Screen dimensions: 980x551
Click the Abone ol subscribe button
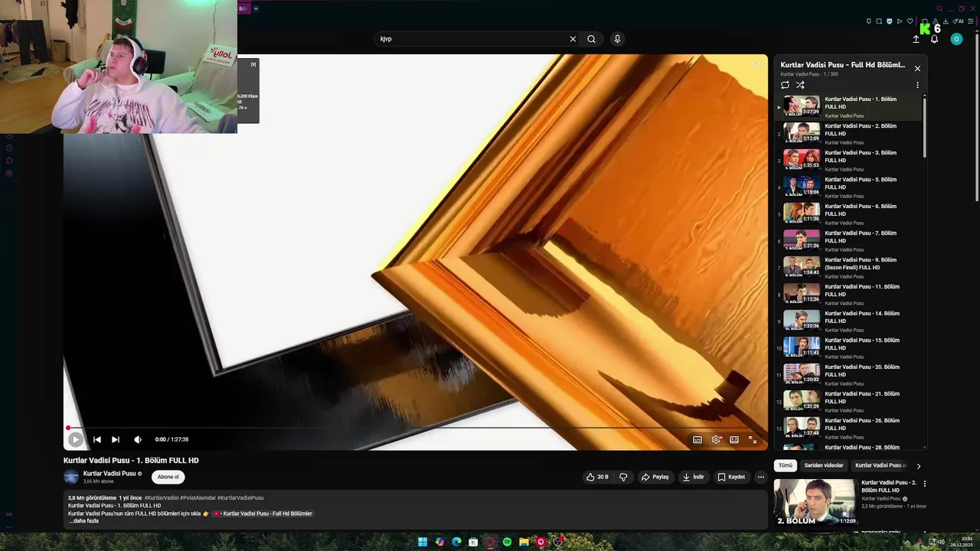(x=168, y=477)
